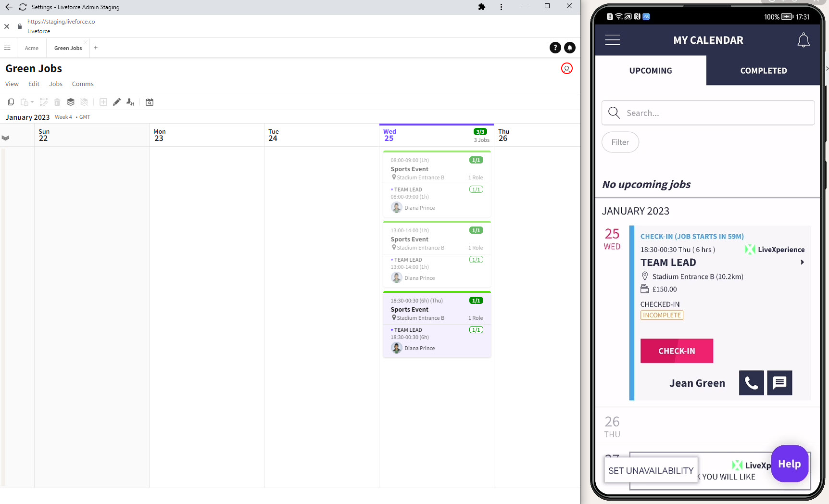The width and height of the screenshot is (829, 504).
Task: Open the View menu
Action: tap(12, 84)
